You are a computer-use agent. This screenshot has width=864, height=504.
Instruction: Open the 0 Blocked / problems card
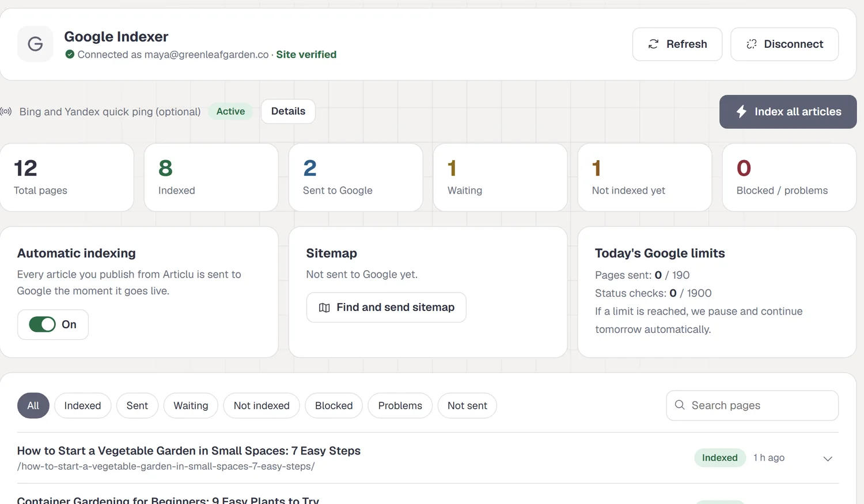790,177
